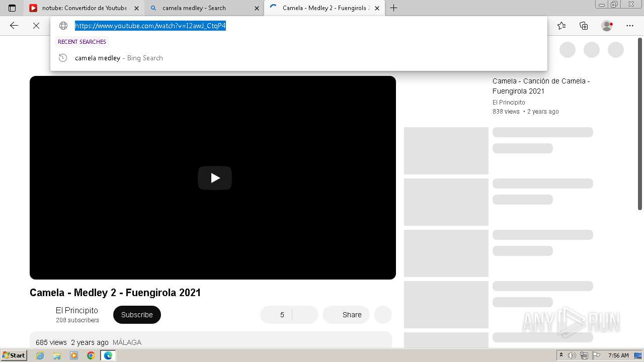Click the video title Camela - Medley 2

[115, 293]
